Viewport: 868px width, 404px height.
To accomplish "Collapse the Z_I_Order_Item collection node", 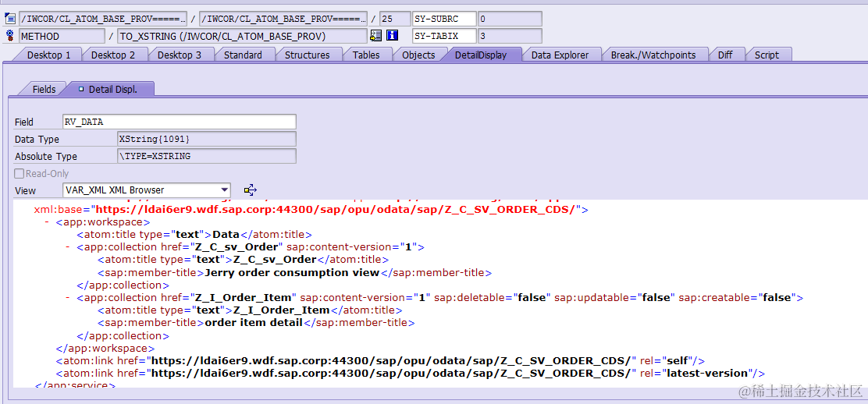I will [x=68, y=297].
